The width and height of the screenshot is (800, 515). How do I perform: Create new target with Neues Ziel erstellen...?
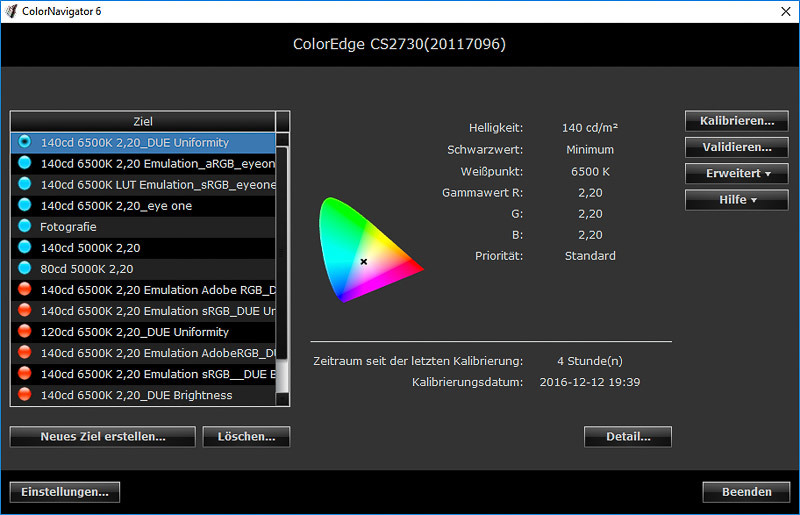click(x=103, y=437)
